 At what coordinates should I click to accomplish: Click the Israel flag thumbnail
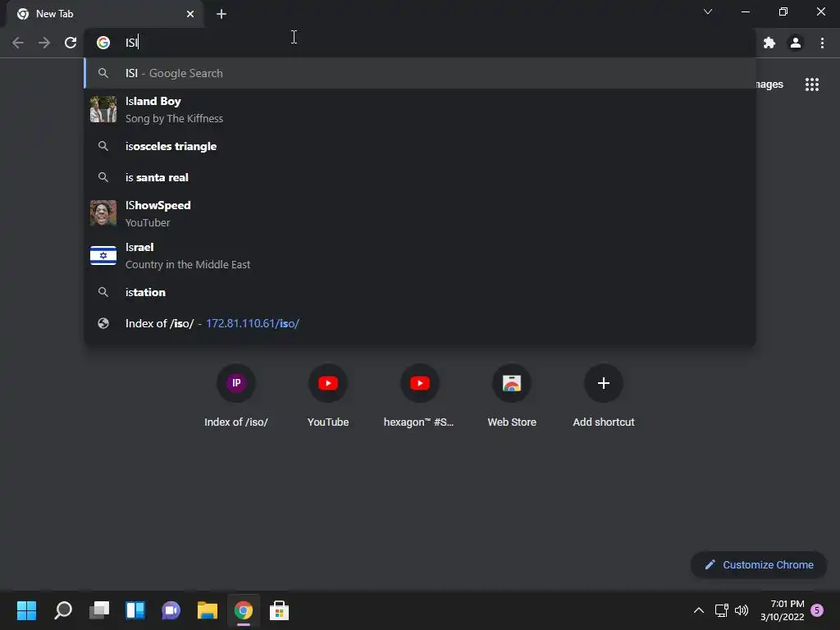[103, 256]
